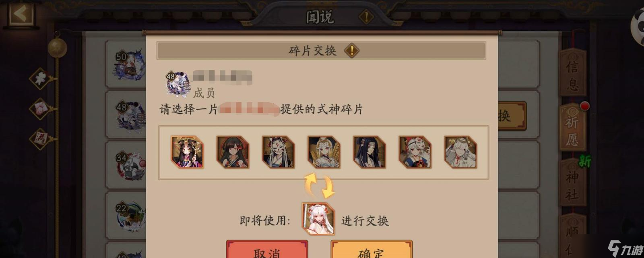This screenshot has width=644, height=258.
Task: Confirm the exchange with 确定
Action: (372, 250)
